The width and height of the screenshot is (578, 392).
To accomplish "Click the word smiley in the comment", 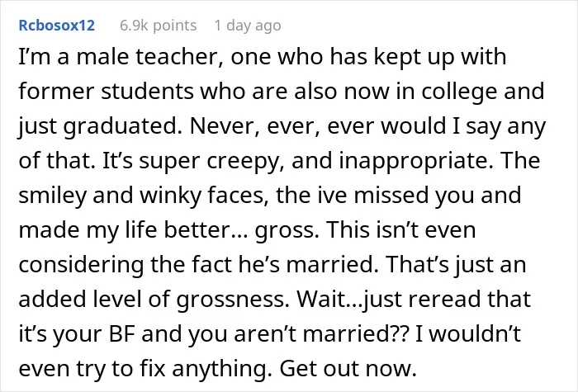I will tap(52, 196).
